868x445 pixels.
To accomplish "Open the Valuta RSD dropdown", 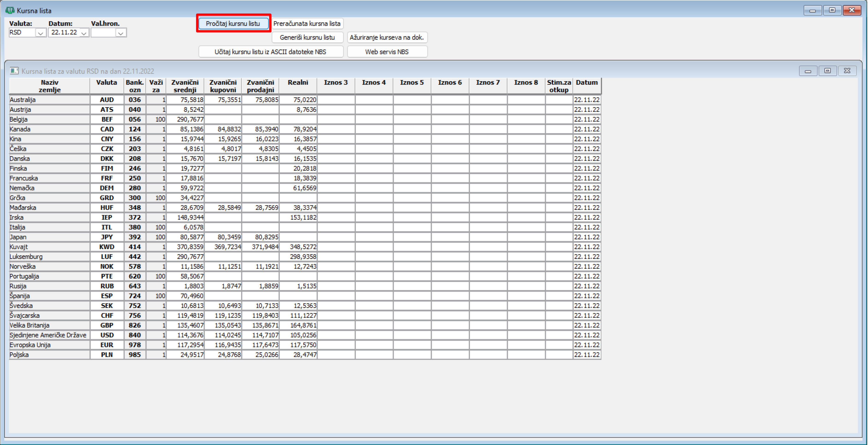I will pos(41,33).
